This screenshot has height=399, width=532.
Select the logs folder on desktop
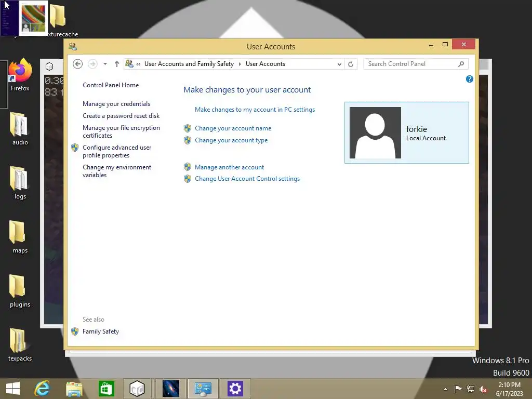coord(20,183)
